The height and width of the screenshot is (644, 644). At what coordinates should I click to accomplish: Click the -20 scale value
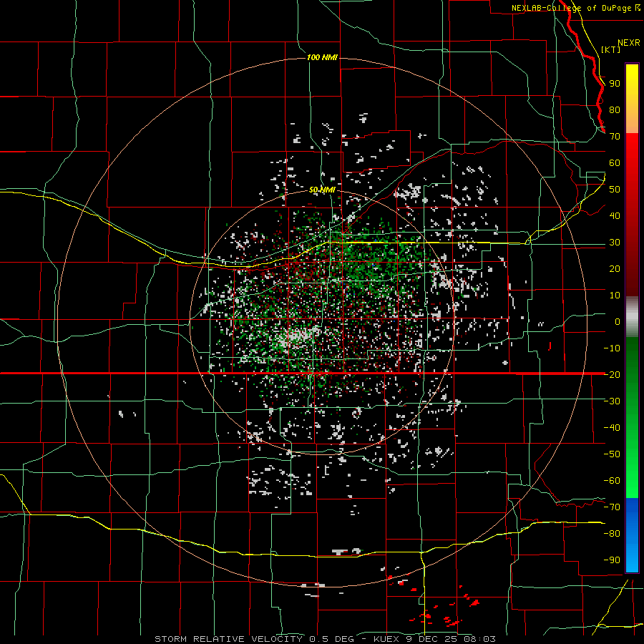click(612, 375)
